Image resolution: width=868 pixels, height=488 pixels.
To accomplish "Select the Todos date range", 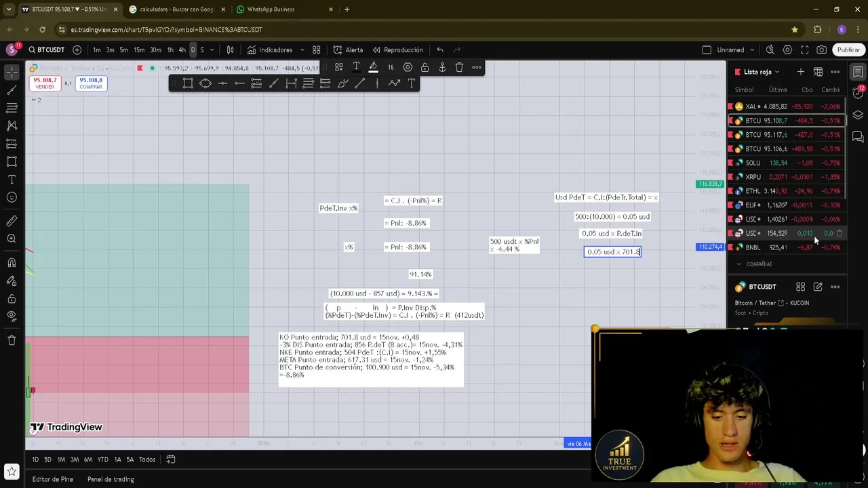I will tap(147, 460).
